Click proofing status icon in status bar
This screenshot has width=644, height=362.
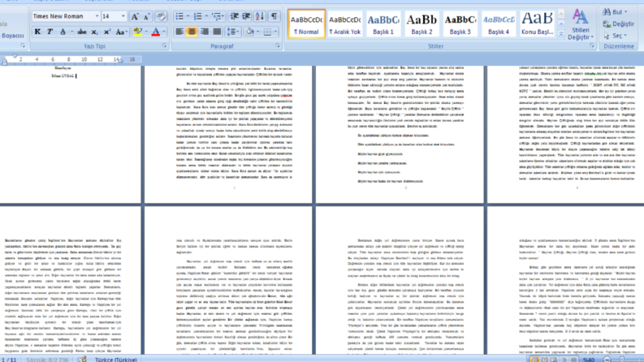(82, 359)
